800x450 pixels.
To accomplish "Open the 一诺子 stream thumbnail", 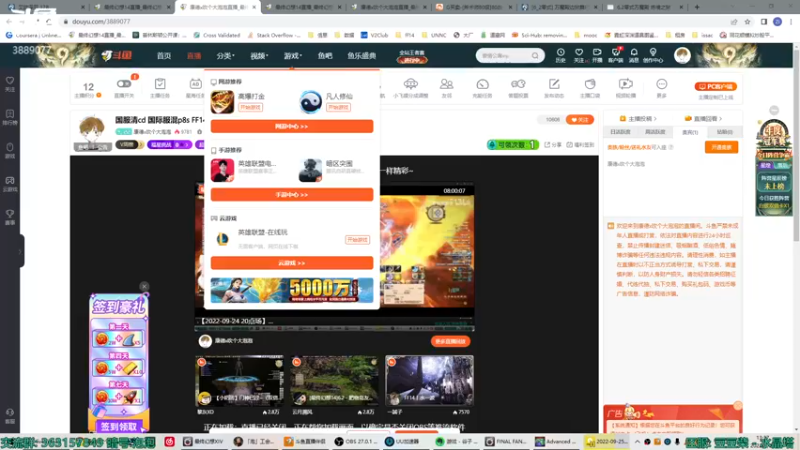I will (x=429, y=380).
